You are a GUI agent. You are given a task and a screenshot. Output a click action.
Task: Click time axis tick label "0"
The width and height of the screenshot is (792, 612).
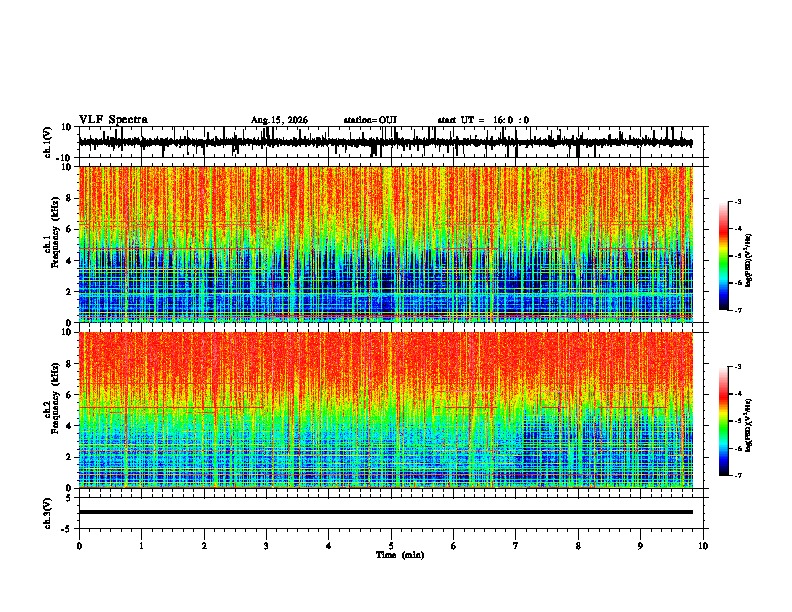tap(79, 546)
